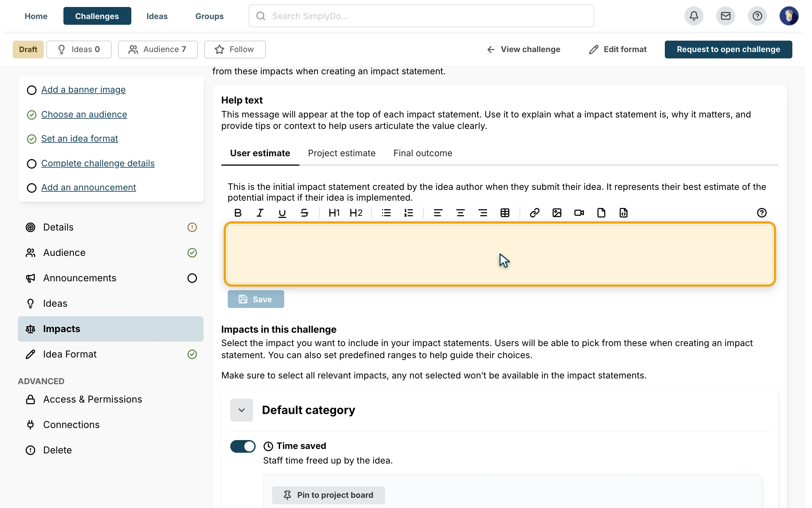Attach a file via the document icon
This screenshot has height=508, width=812.
(601, 213)
